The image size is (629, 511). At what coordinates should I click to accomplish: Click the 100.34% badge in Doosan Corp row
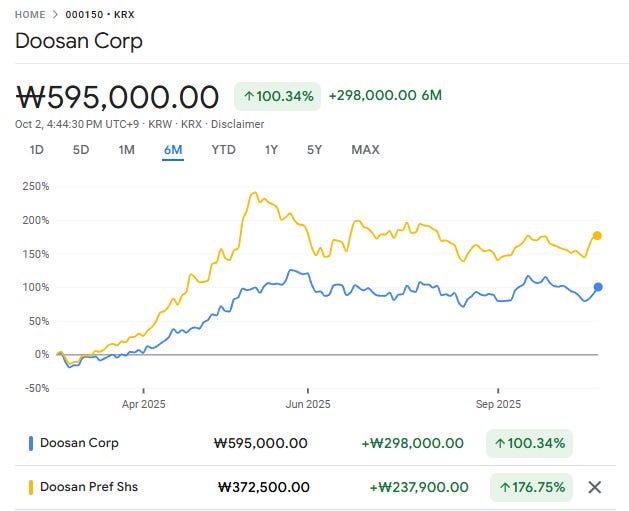(530, 443)
